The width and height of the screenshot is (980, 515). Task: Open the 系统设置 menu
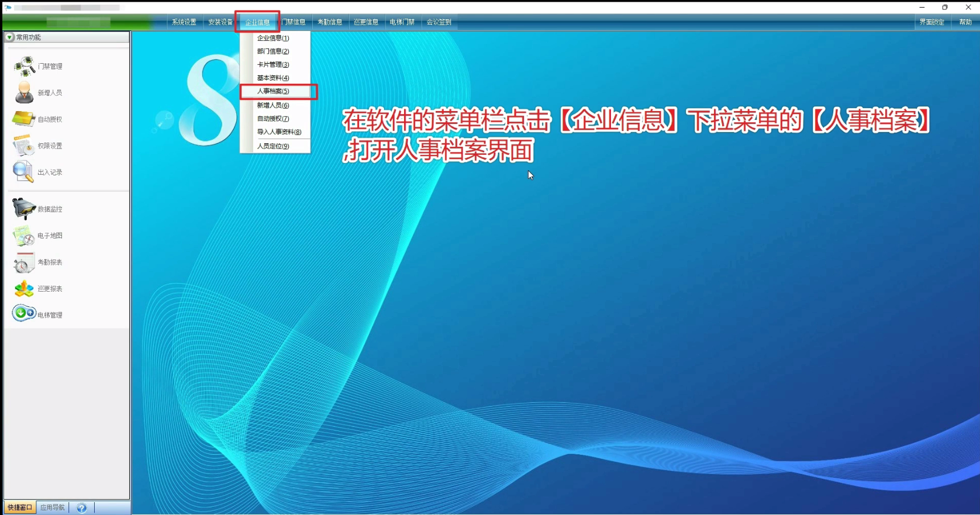tap(184, 22)
